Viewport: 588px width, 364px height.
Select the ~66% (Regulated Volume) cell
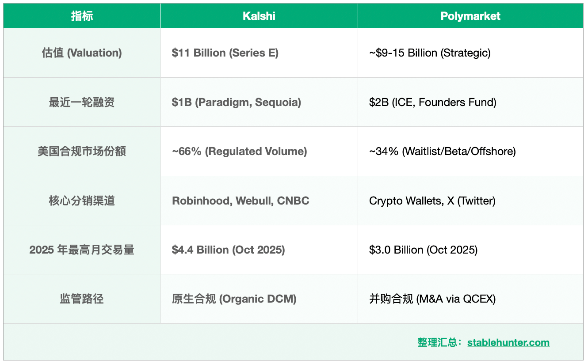tap(239, 152)
